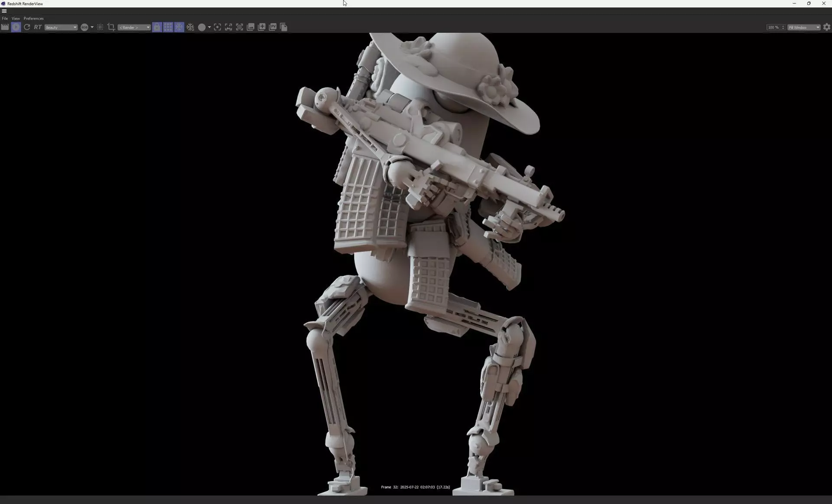
Task: Click the dotted grid bucket icon
Action: point(100,27)
